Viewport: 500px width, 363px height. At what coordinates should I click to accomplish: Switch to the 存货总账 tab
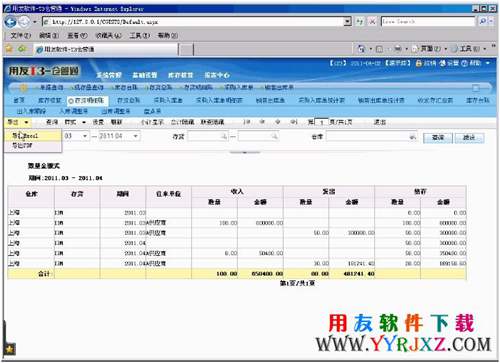pos(128,100)
